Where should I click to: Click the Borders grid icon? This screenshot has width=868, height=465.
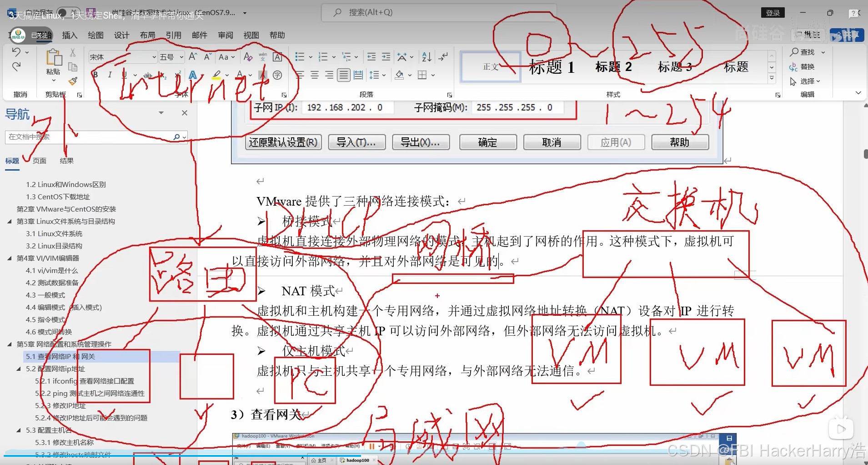(422, 75)
